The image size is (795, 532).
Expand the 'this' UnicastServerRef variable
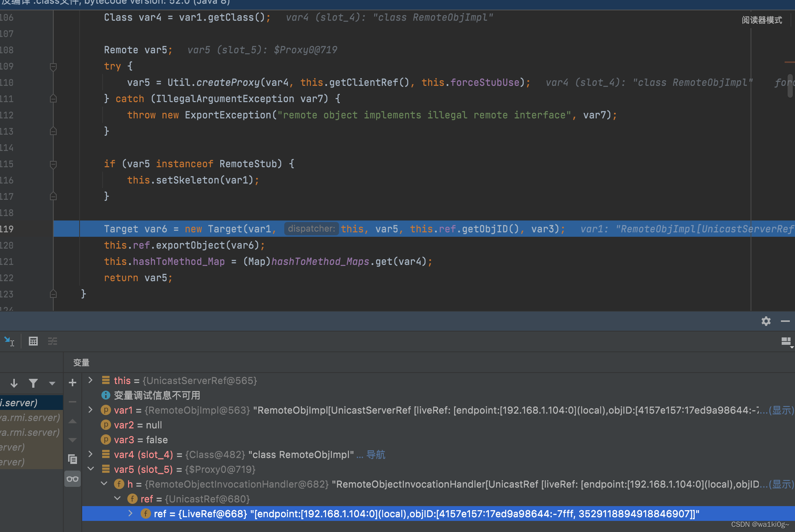pyautogui.click(x=90, y=380)
